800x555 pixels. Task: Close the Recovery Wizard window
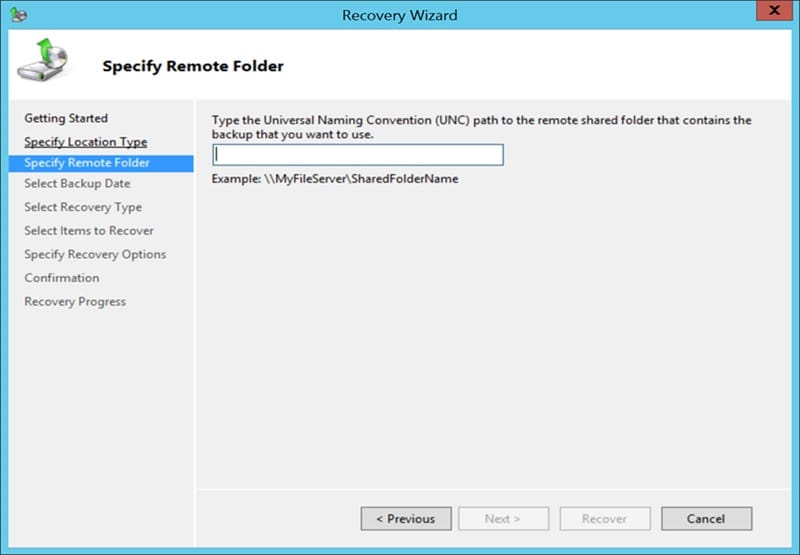click(x=774, y=10)
